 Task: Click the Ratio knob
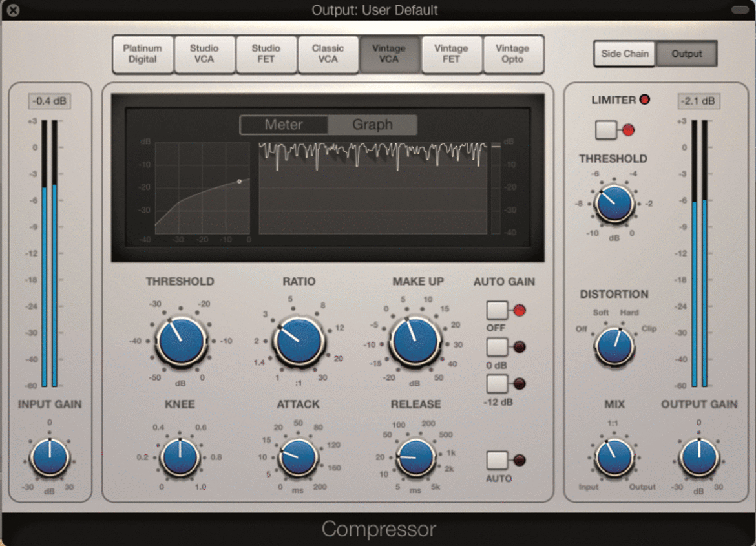click(x=299, y=341)
